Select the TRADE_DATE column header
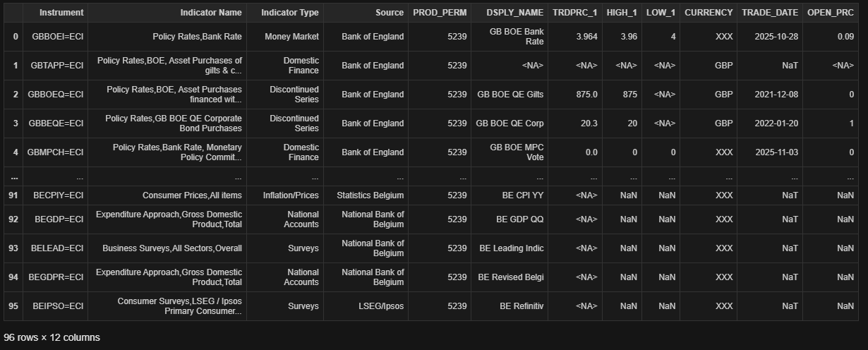 click(x=770, y=13)
